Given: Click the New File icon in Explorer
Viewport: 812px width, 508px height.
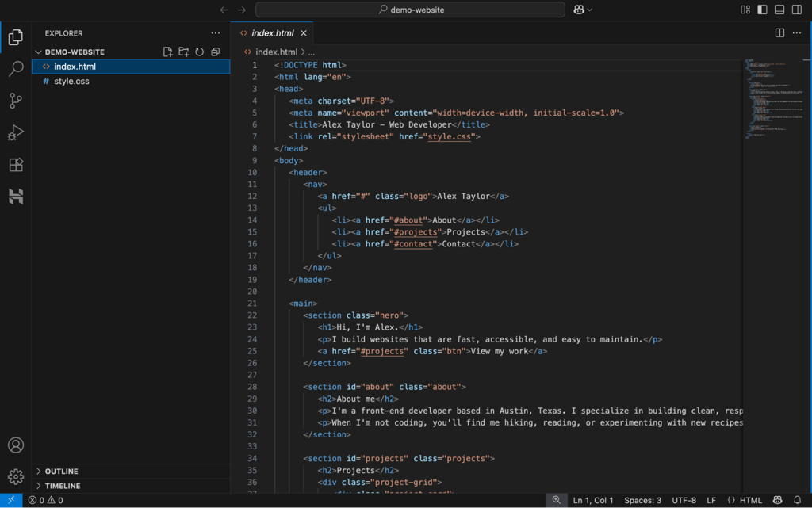Looking at the screenshot, I should [x=168, y=52].
